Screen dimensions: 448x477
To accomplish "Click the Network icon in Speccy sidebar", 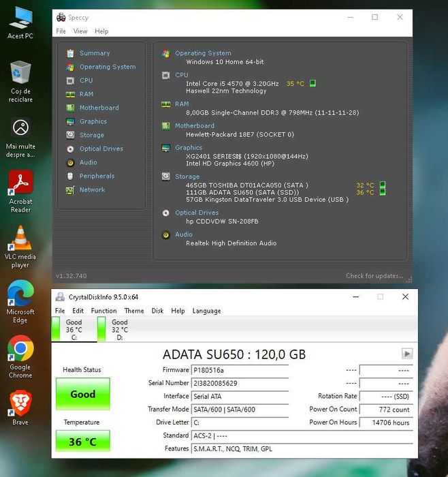I will click(x=70, y=190).
